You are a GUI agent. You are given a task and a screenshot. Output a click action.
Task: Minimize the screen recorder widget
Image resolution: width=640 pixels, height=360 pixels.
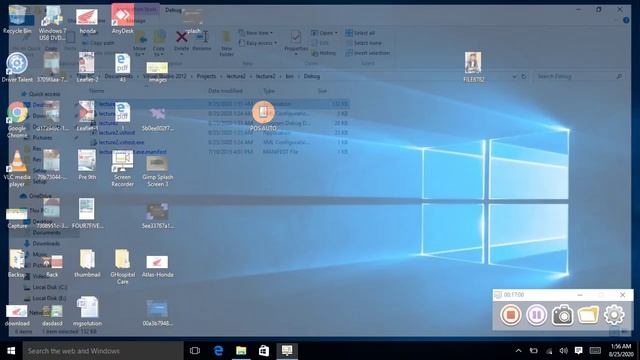coord(580,295)
